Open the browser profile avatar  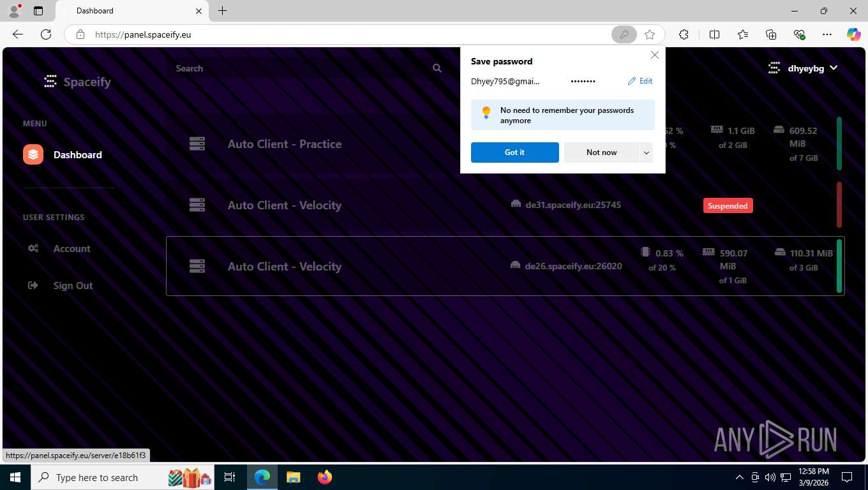pos(13,11)
